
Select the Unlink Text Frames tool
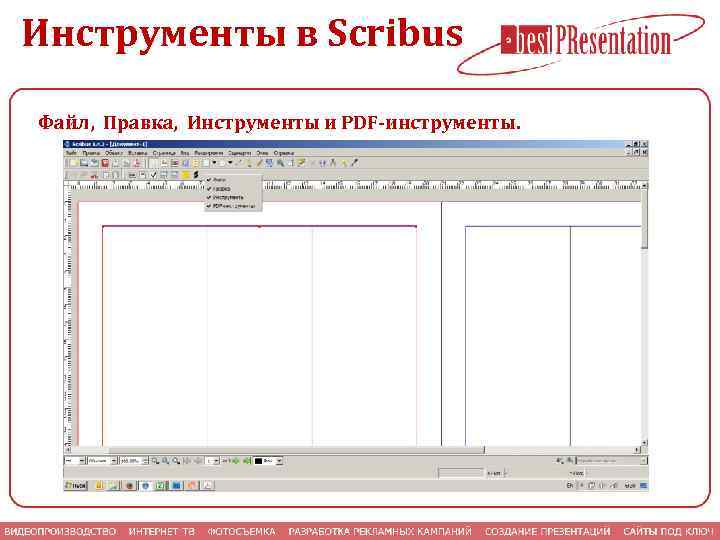[322, 163]
